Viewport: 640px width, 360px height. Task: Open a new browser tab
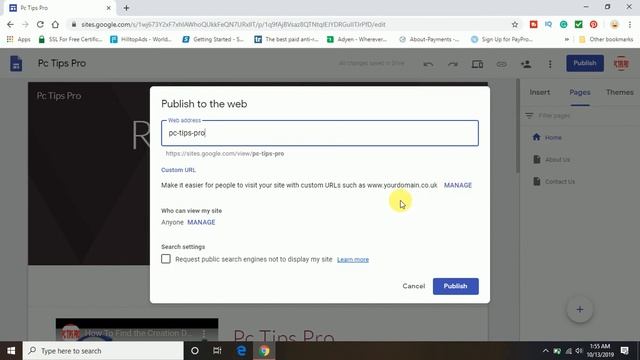pos(126,8)
